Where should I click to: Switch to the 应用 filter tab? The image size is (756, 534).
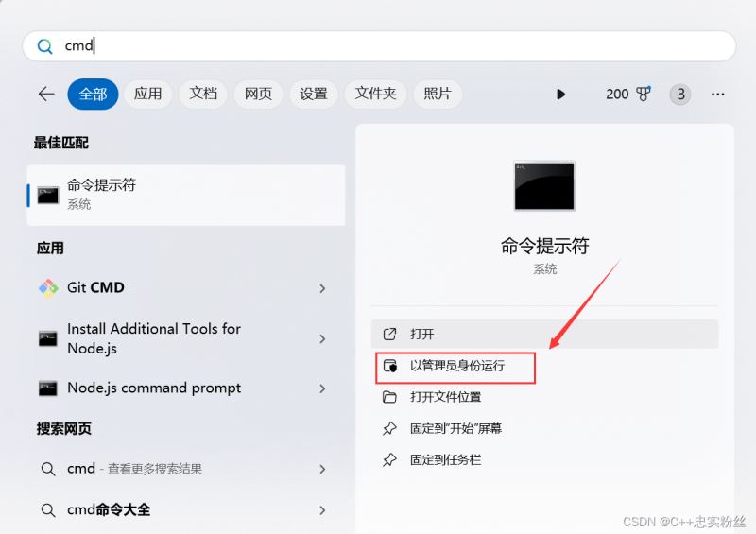point(147,94)
